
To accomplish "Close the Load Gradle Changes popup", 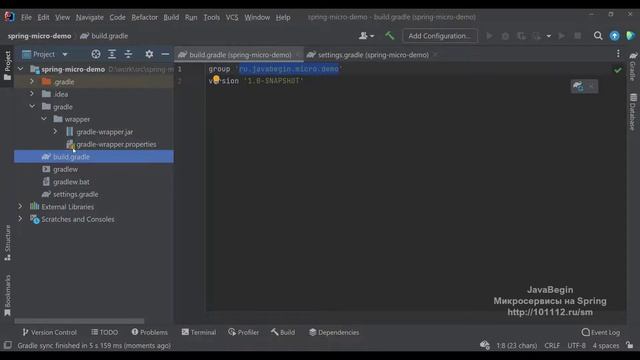I will 591,86.
